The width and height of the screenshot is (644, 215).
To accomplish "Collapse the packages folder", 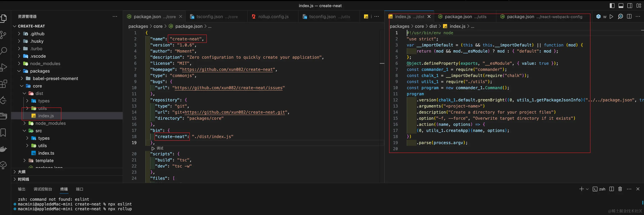I will tap(19, 71).
